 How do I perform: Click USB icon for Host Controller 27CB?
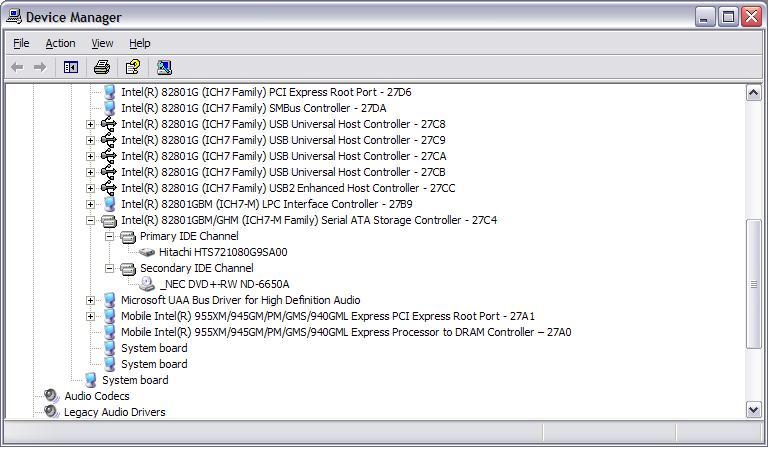pos(108,172)
